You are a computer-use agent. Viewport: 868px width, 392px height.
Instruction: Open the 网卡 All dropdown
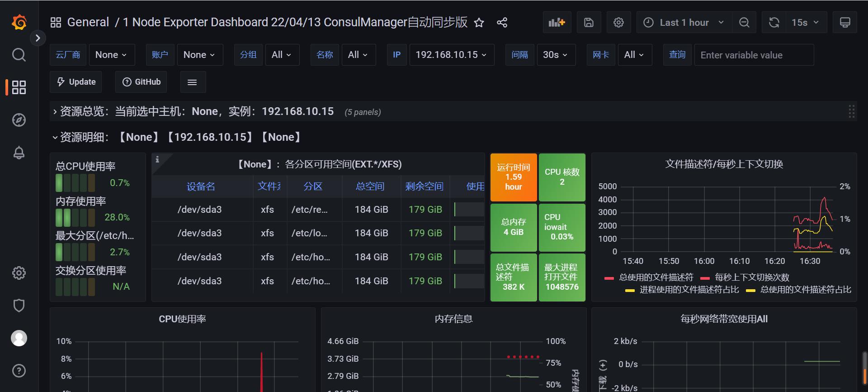click(x=634, y=55)
